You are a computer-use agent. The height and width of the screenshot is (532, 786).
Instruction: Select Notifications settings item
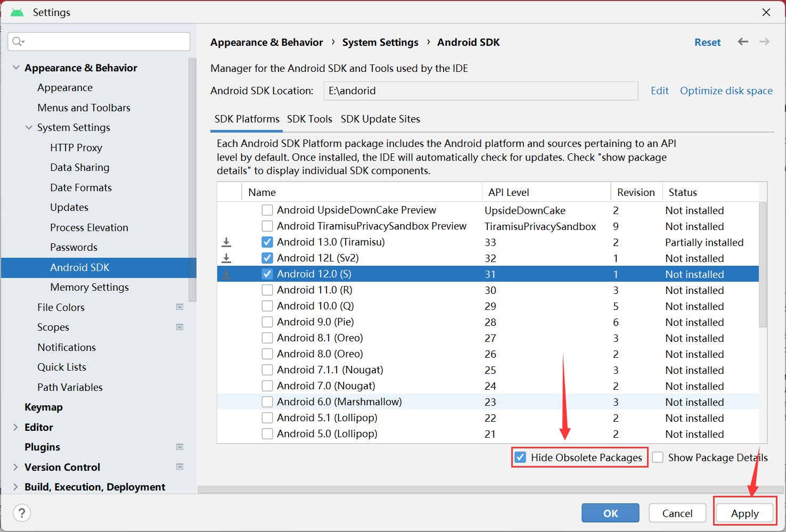(x=67, y=347)
